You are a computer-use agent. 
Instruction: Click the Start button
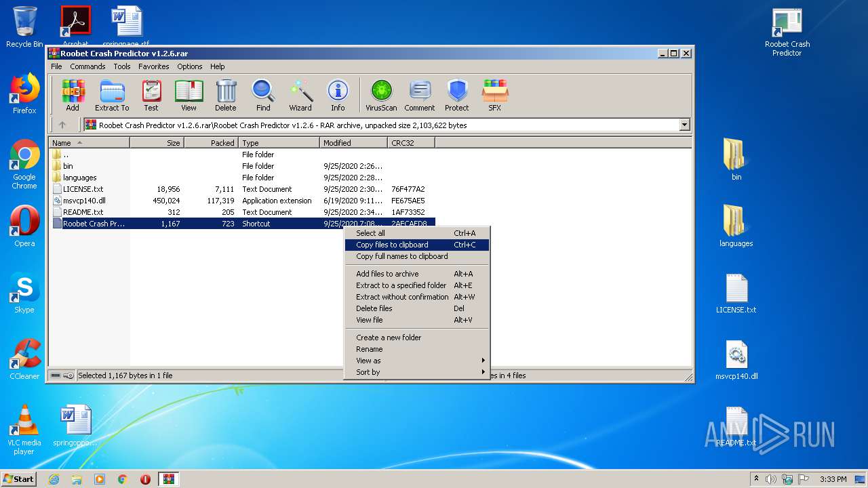[x=19, y=479]
